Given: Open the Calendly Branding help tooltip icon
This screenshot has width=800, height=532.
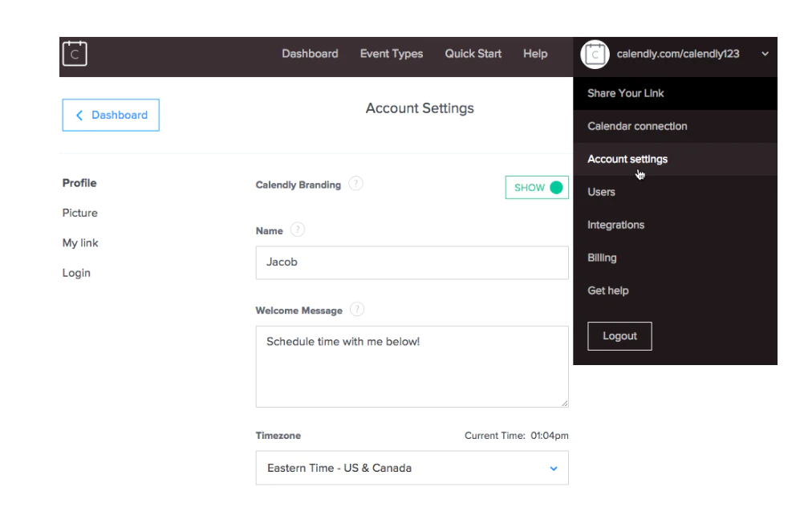Looking at the screenshot, I should (355, 184).
